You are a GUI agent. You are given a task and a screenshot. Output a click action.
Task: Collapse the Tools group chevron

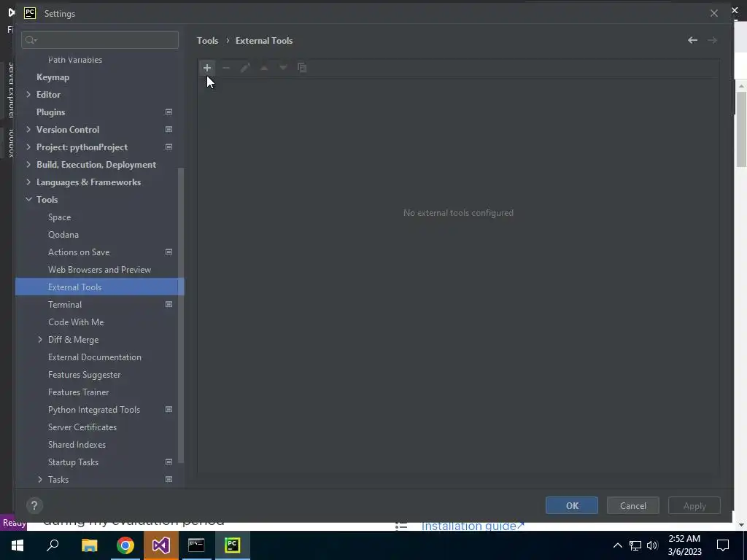click(28, 200)
